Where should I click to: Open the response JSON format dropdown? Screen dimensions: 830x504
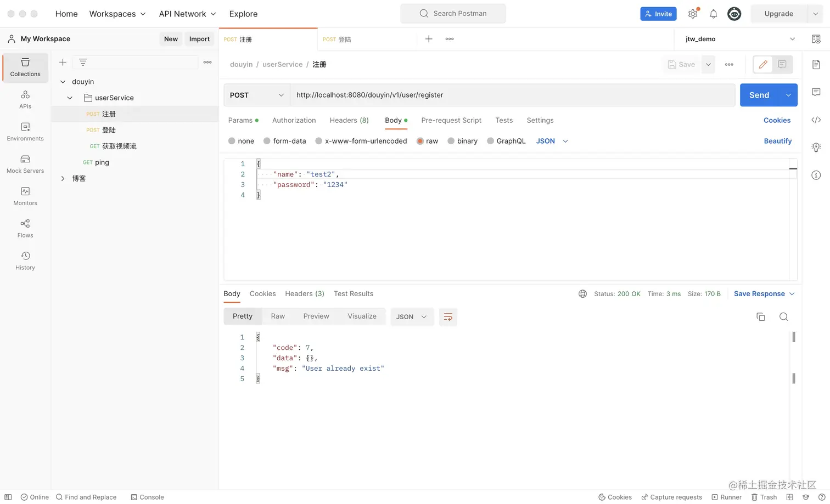(x=412, y=316)
